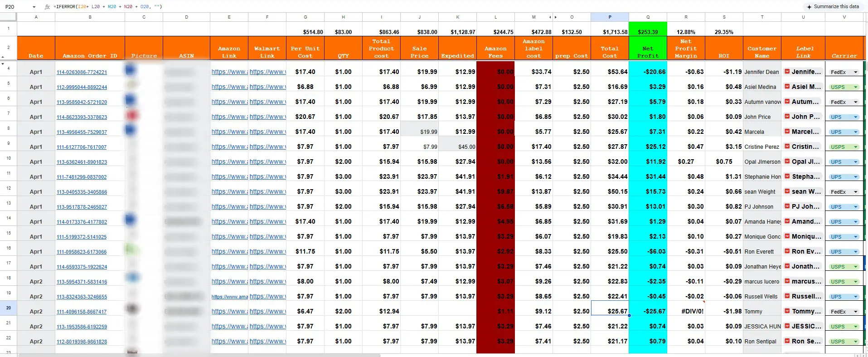Viewport: 868px width, 357px height.
Task: Click the Amazon Order ID header cell
Action: (90, 48)
